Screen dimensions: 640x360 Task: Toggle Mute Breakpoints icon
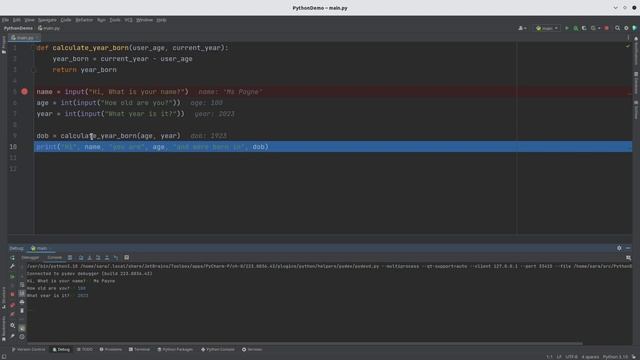coord(13,314)
